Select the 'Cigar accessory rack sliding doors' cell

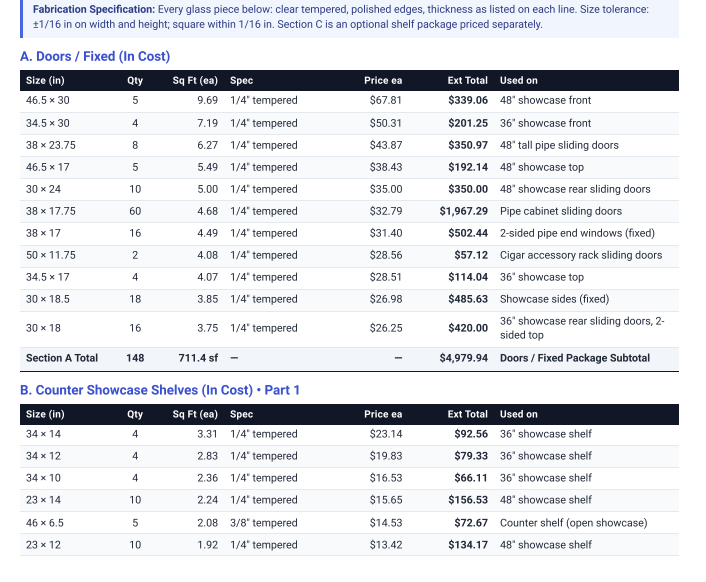[581, 255]
